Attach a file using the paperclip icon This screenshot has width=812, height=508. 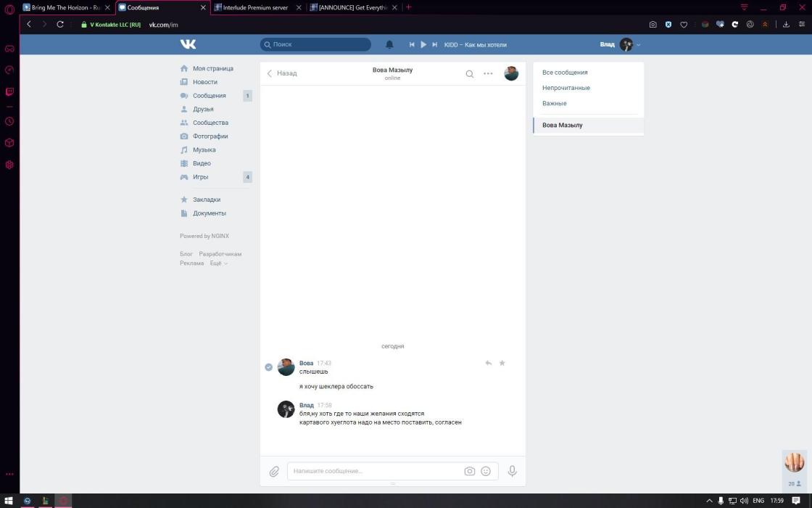(274, 472)
